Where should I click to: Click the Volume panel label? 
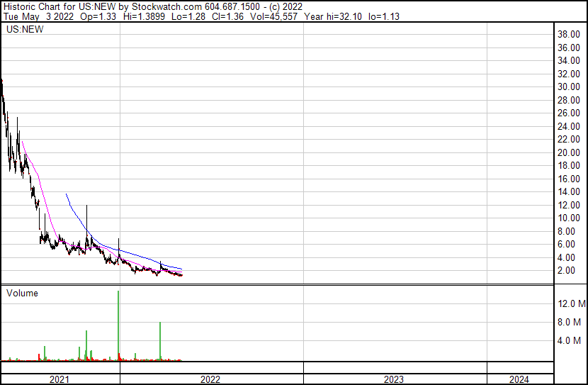click(22, 293)
